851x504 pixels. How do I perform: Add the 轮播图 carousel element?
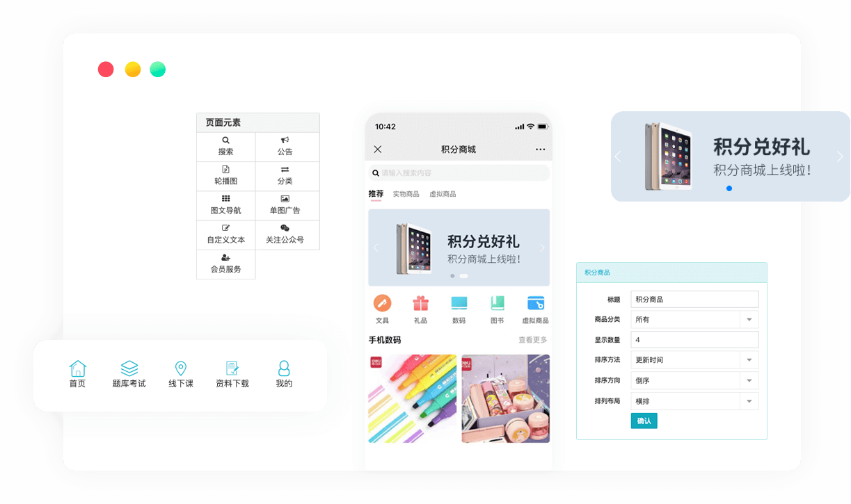coord(225,175)
